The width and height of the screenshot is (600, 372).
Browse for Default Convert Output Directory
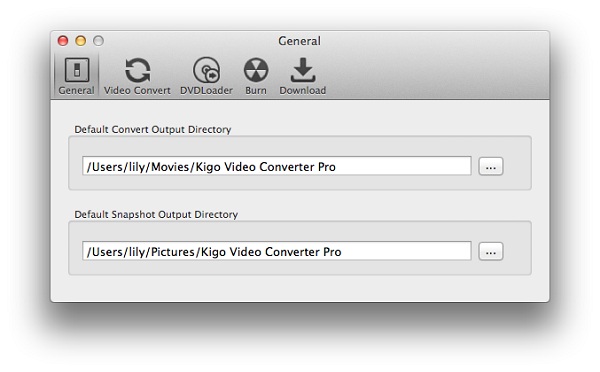pos(491,166)
